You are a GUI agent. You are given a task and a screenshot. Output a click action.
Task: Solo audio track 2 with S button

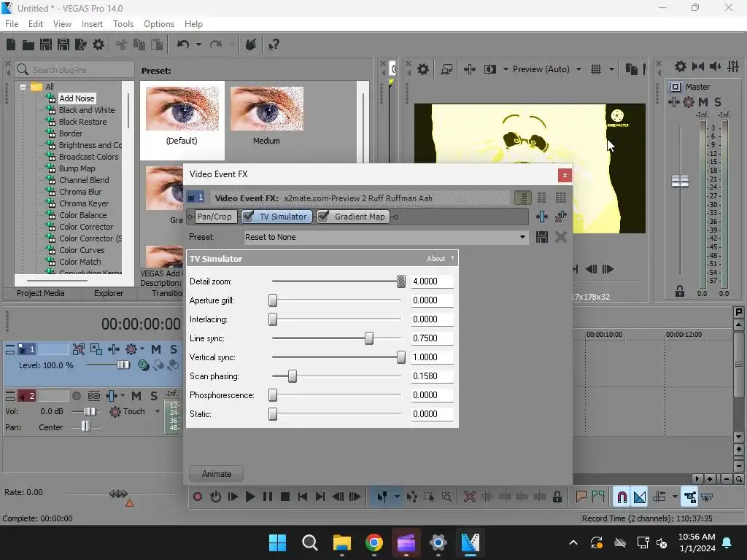coord(153,396)
